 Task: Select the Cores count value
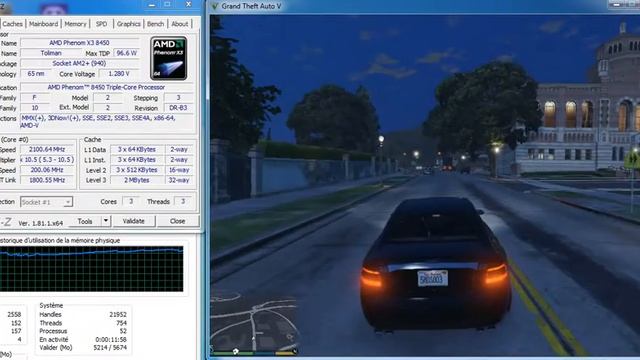point(131,202)
